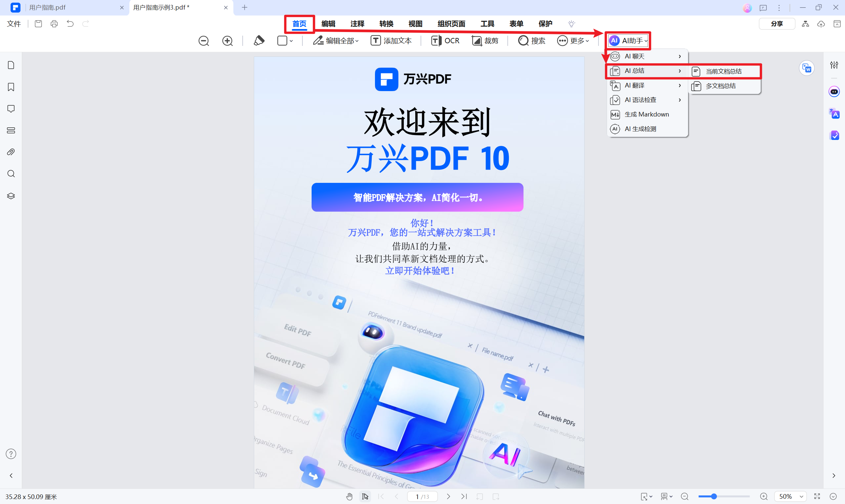Open the annotations panel in the left sidebar
This screenshot has height=504, width=845.
pos(11,109)
